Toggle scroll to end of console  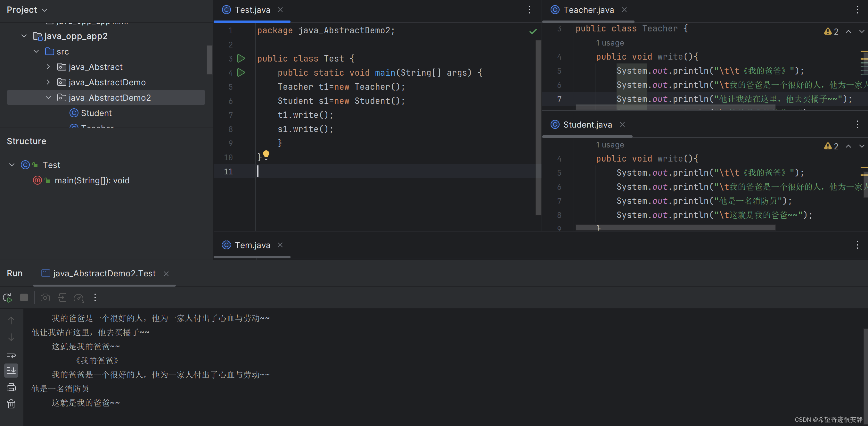point(11,370)
